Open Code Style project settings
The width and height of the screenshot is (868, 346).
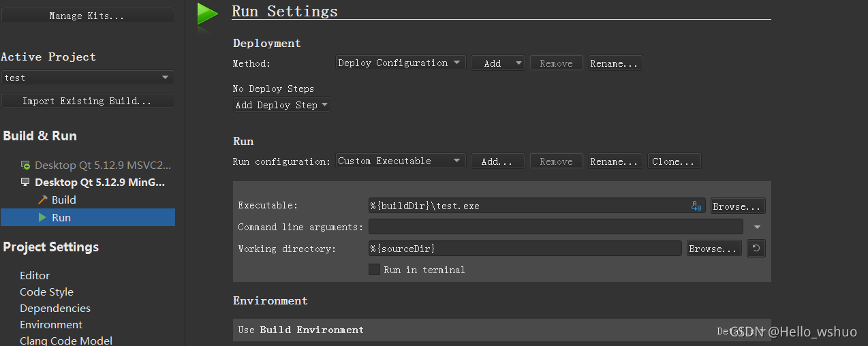pos(46,292)
